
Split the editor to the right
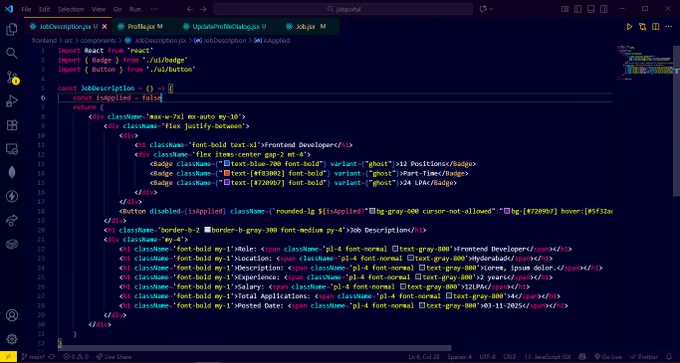click(x=656, y=27)
